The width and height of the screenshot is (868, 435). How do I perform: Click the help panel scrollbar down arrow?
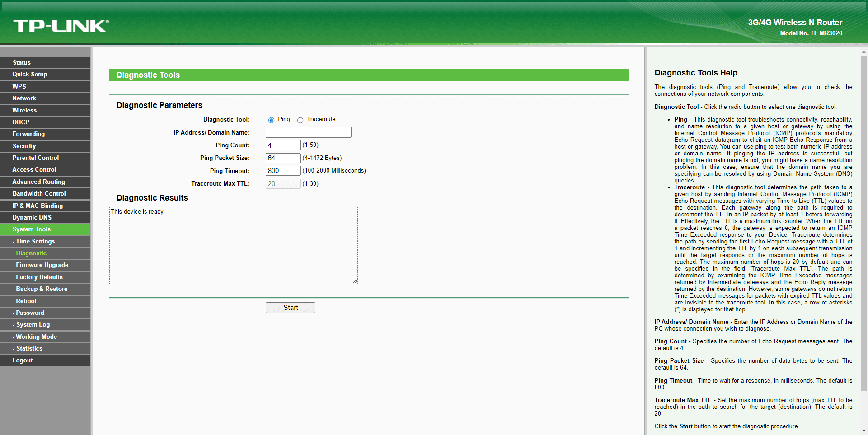pyautogui.click(x=864, y=431)
